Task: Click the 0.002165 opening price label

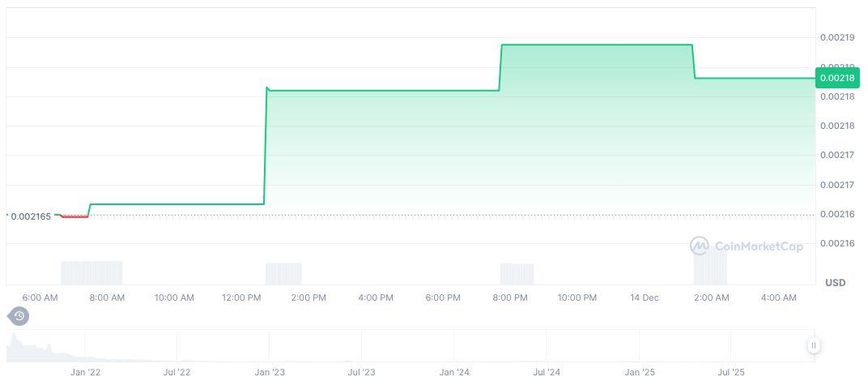Action: coord(31,216)
